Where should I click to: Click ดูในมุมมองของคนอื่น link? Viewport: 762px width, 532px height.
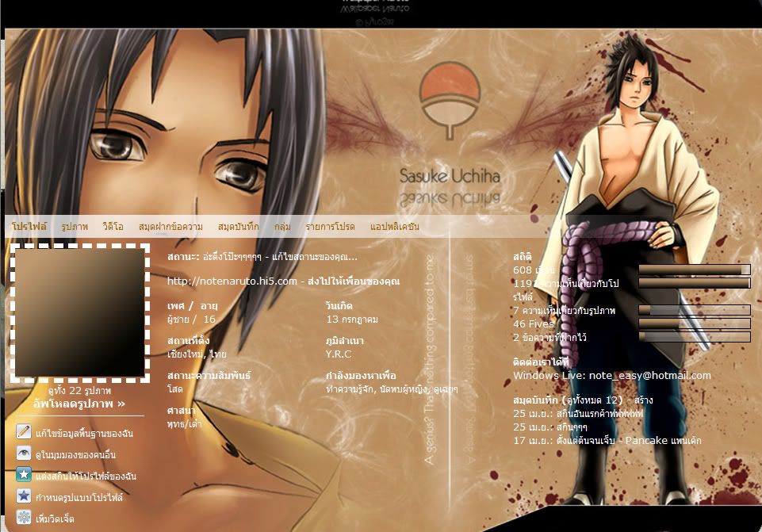click(75, 455)
